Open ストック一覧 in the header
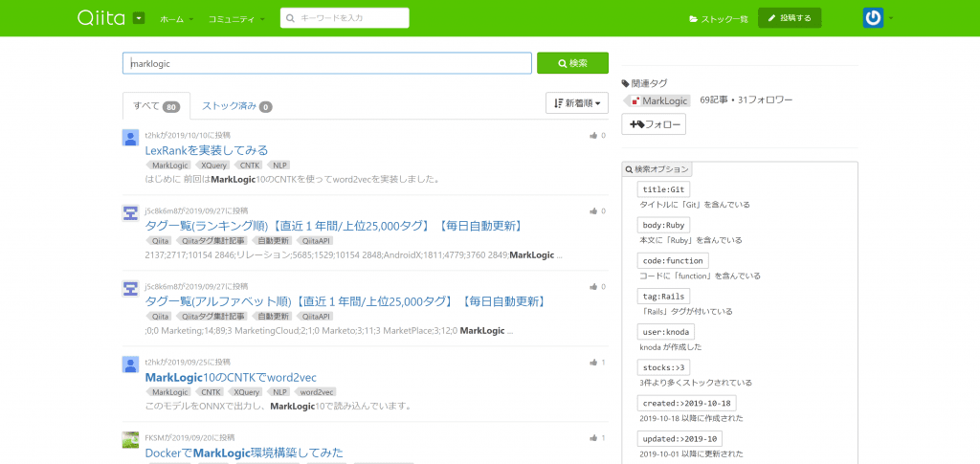 (719, 19)
